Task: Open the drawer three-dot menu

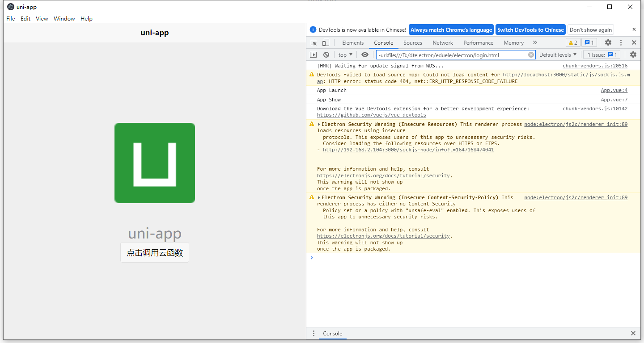Action: coord(314,334)
